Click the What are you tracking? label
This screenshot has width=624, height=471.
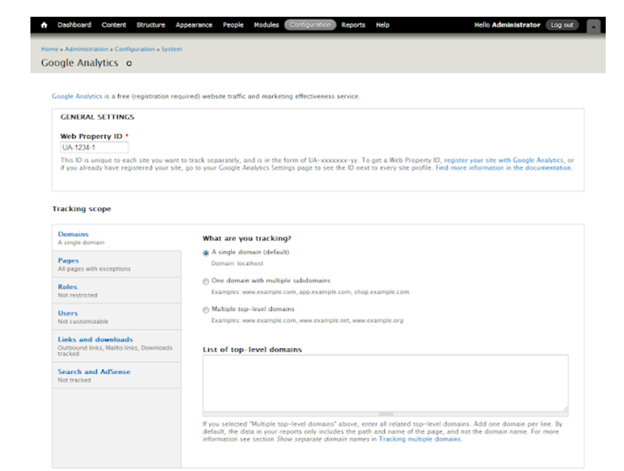tap(247, 238)
